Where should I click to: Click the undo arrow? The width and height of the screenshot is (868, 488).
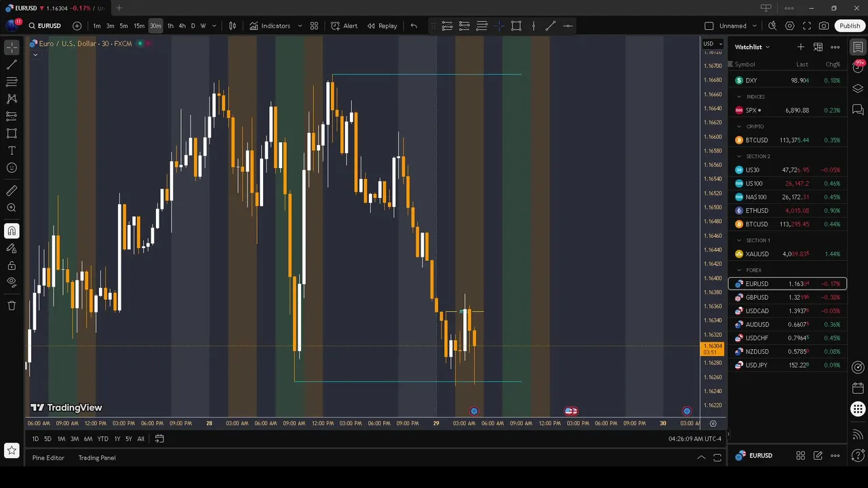pos(414,26)
